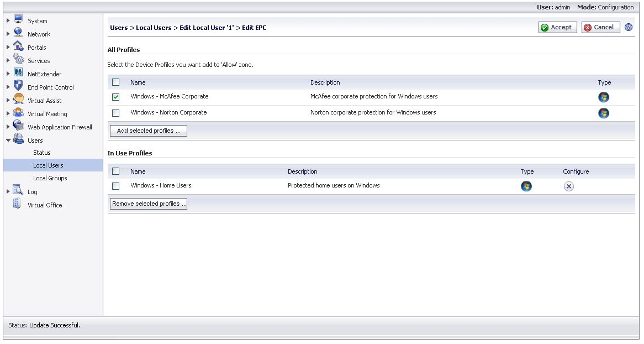This screenshot has width=644, height=344.
Task: Click the Users icon in sidebar
Action: pyautogui.click(x=18, y=139)
